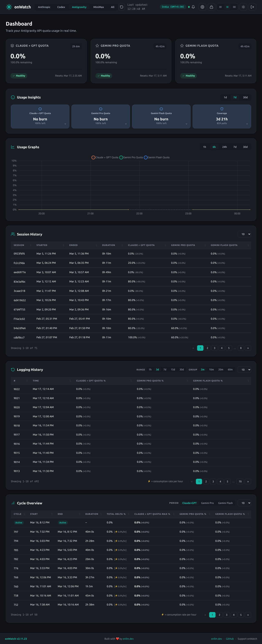Go to Logging History page 70
The height and width of the screenshot is (644, 262).
pyautogui.click(x=240, y=481)
